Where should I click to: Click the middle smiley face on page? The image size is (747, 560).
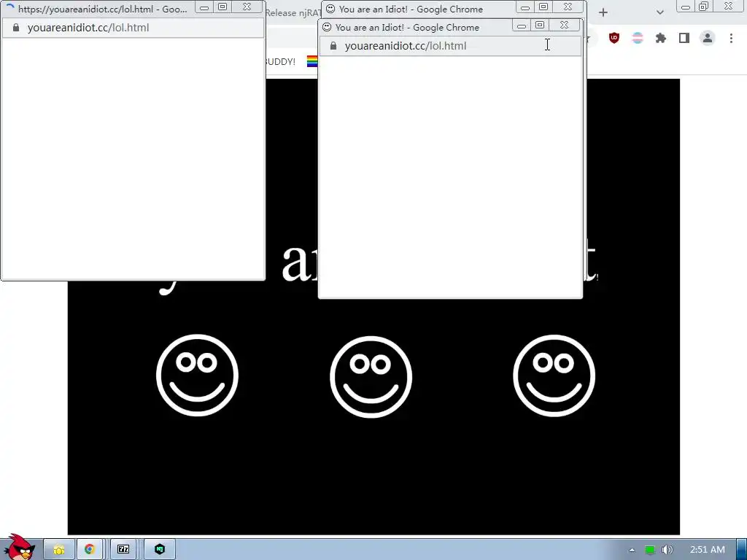point(371,377)
